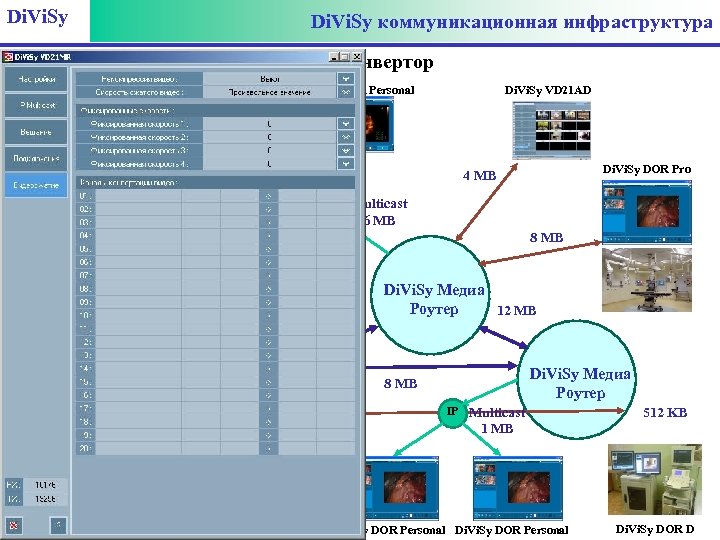Click the arrow icon in row 04
This screenshot has height=540, width=720.
[x=269, y=236]
